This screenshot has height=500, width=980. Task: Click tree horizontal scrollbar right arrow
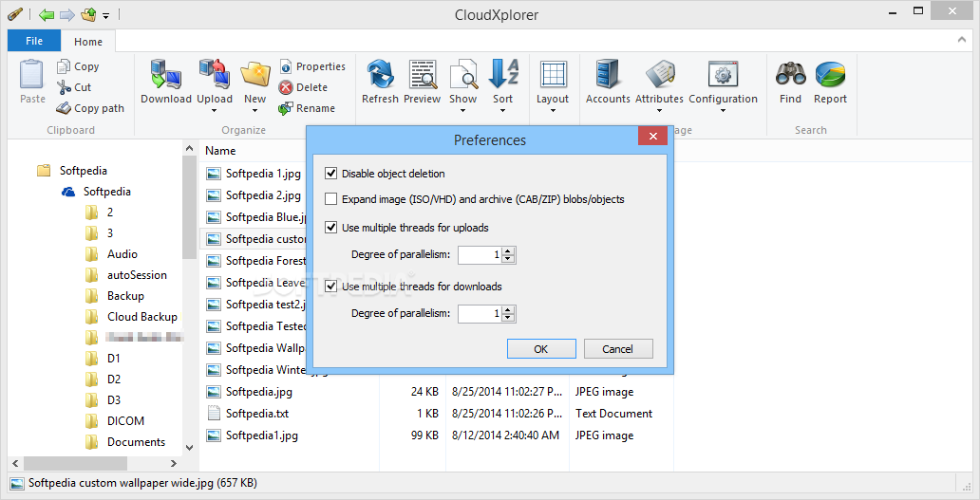click(x=175, y=463)
